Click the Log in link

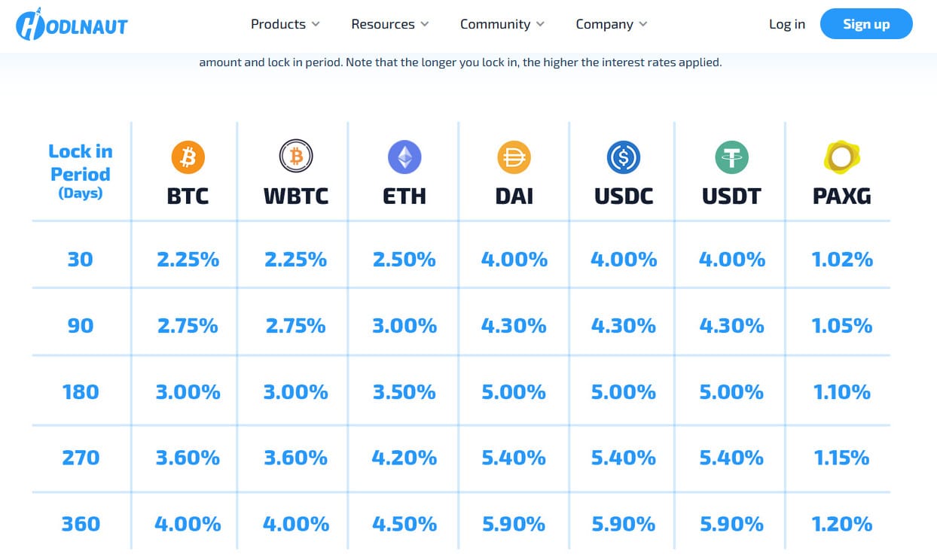point(786,24)
